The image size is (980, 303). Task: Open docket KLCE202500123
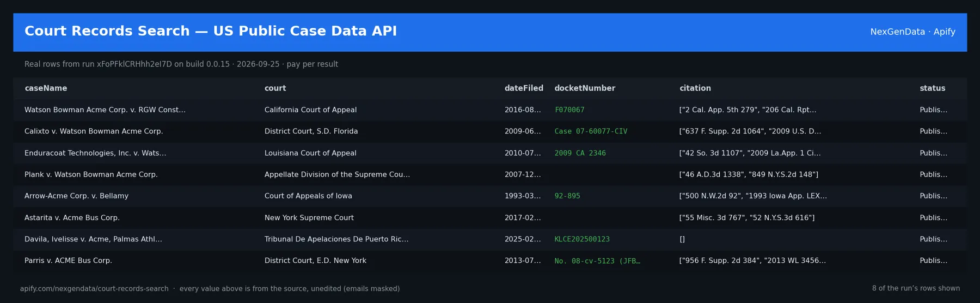(x=582, y=239)
